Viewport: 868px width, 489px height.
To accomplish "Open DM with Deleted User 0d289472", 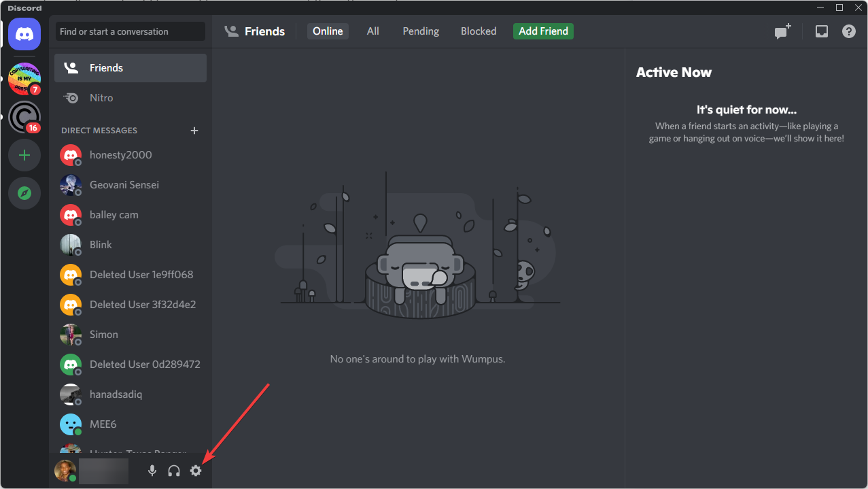I will click(131, 365).
